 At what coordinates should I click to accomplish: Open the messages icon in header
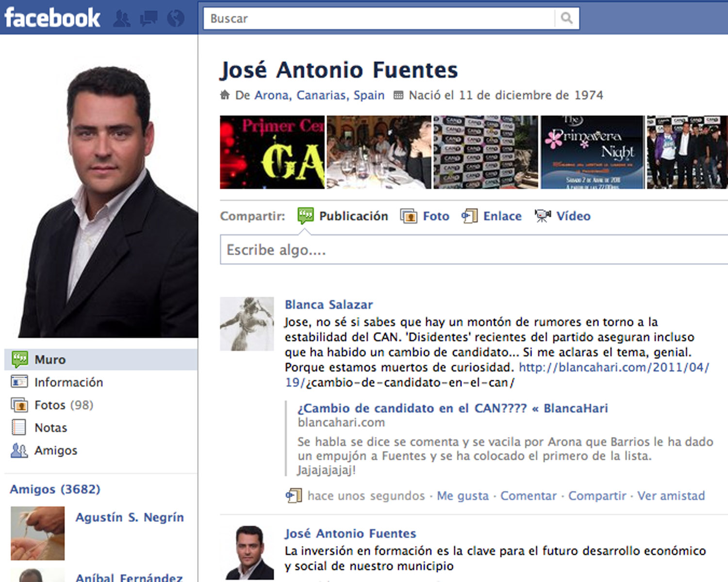click(149, 19)
